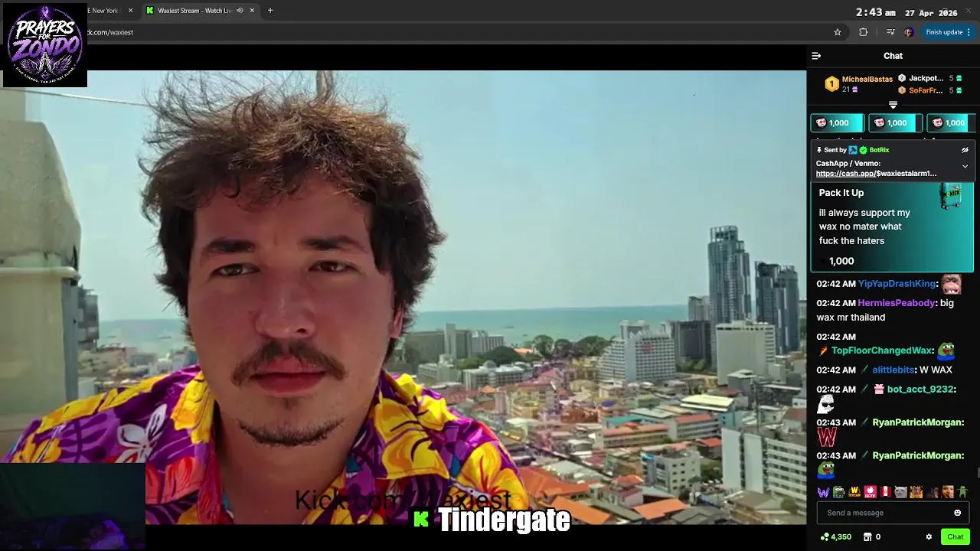Expand the pinned CashApp message chevron

(x=965, y=166)
